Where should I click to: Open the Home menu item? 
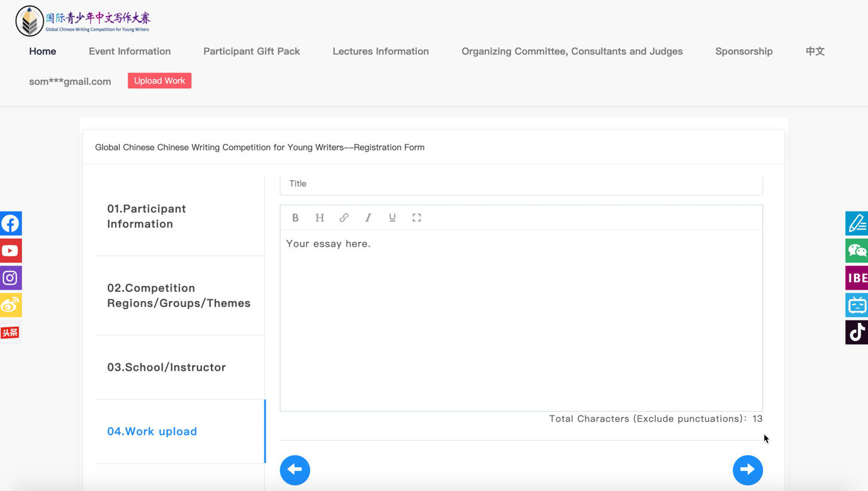43,52
